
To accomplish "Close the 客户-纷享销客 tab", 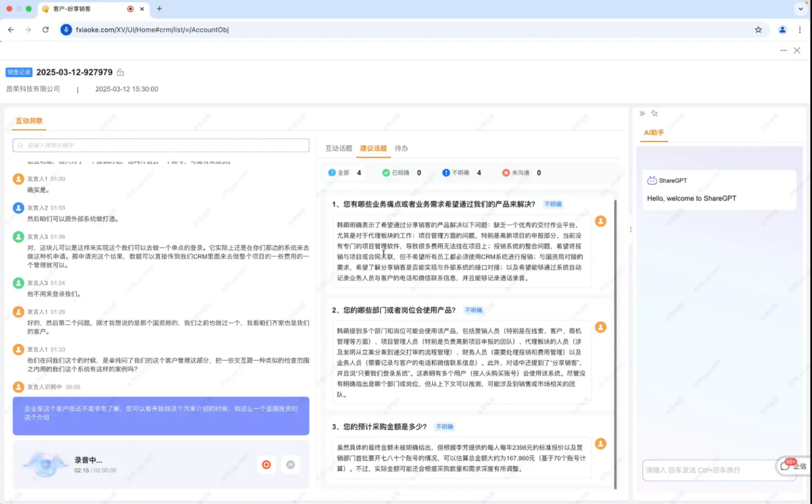I will (x=142, y=9).
